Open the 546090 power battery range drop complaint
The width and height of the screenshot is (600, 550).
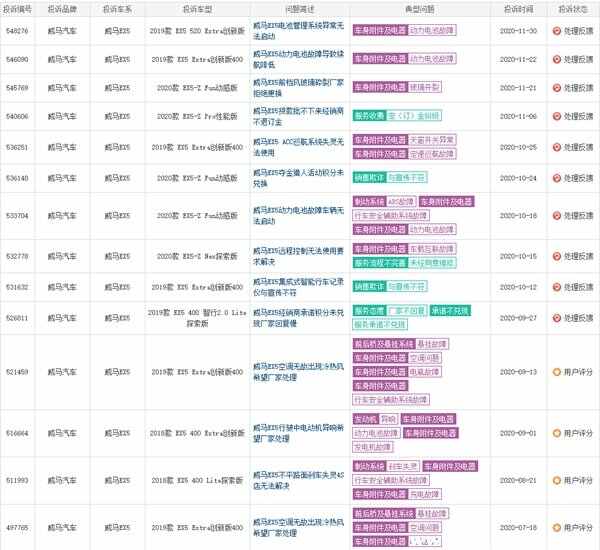click(x=298, y=59)
